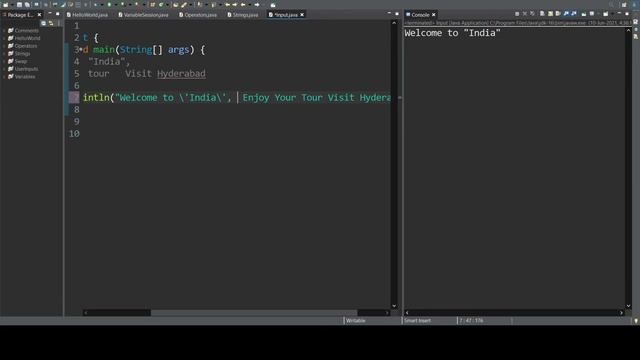Switch to the VariableSession.java tab
Viewport: 640px width, 360px height.
click(x=144, y=15)
